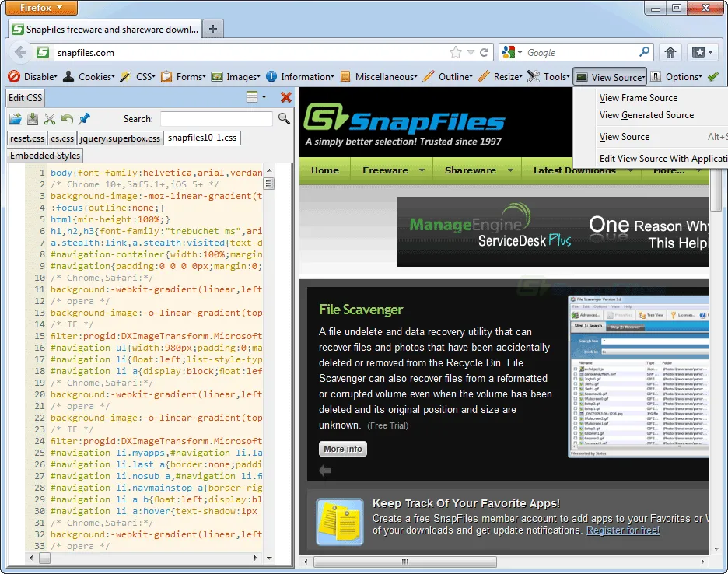
Task: Open the Outline toolbar menu
Action: 448,77
